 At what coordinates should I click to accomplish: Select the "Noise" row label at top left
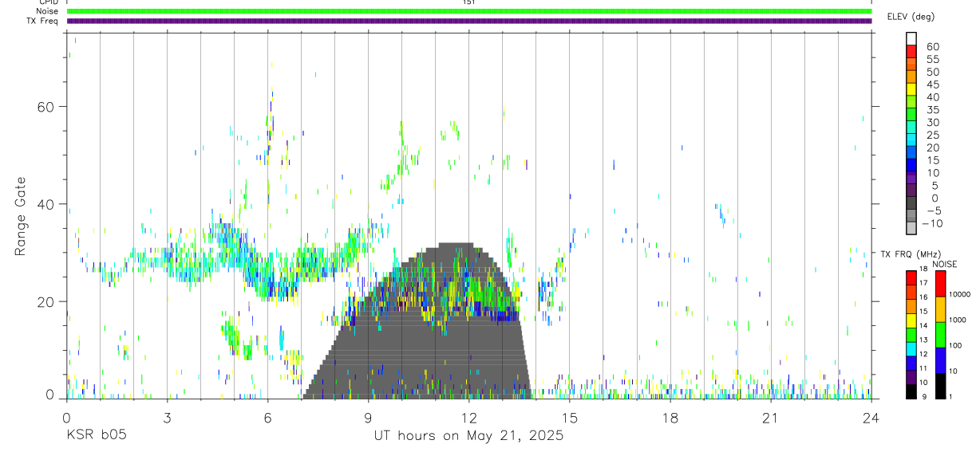[48, 11]
